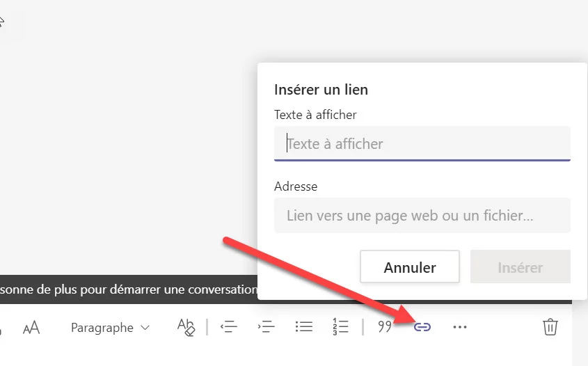Decrease indent with the outdent icon
The height and width of the screenshot is (366, 588).
click(229, 327)
